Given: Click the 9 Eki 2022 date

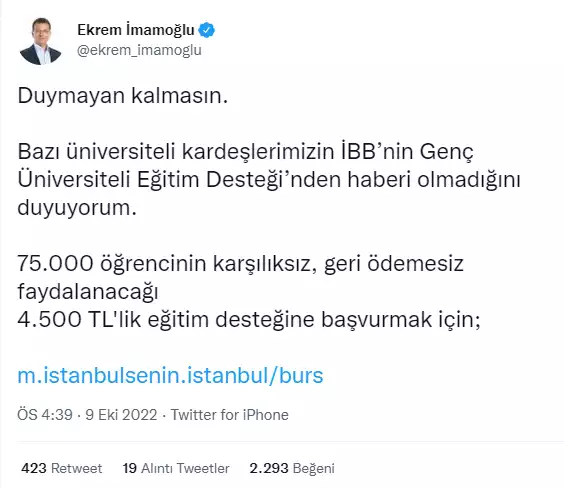Looking at the screenshot, I should (121, 415).
